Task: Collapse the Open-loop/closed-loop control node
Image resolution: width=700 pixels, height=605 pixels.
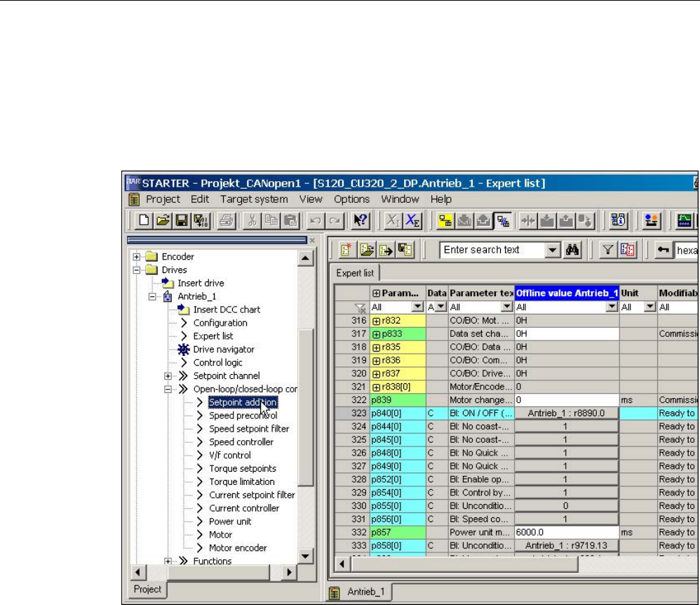Action: pos(168,390)
